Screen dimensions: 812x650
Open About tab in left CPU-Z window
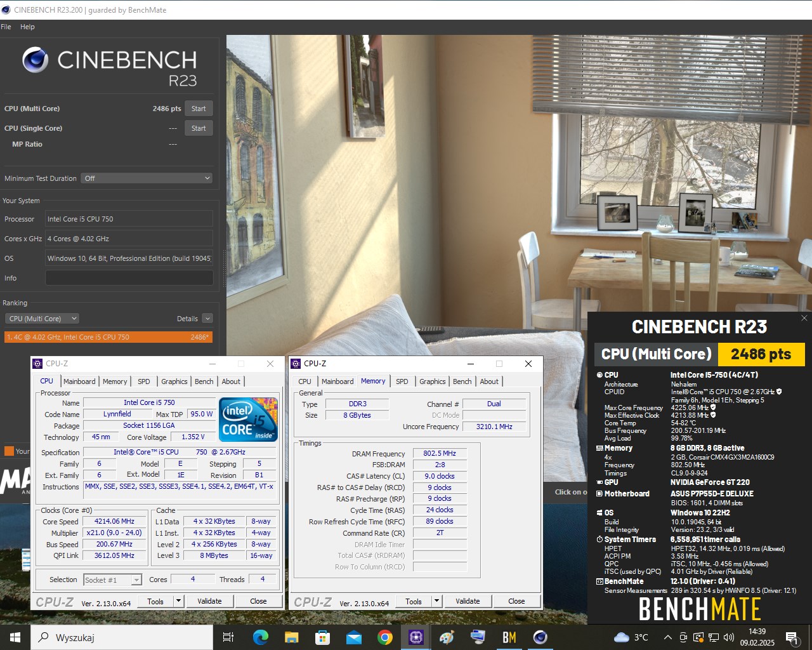point(231,381)
